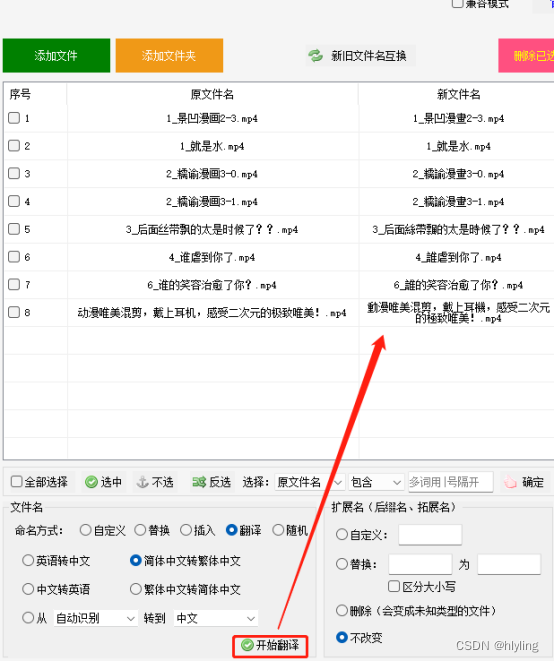The image size is (554, 662).
Task: Click the extension 自定义 text field
Action: coord(430,535)
